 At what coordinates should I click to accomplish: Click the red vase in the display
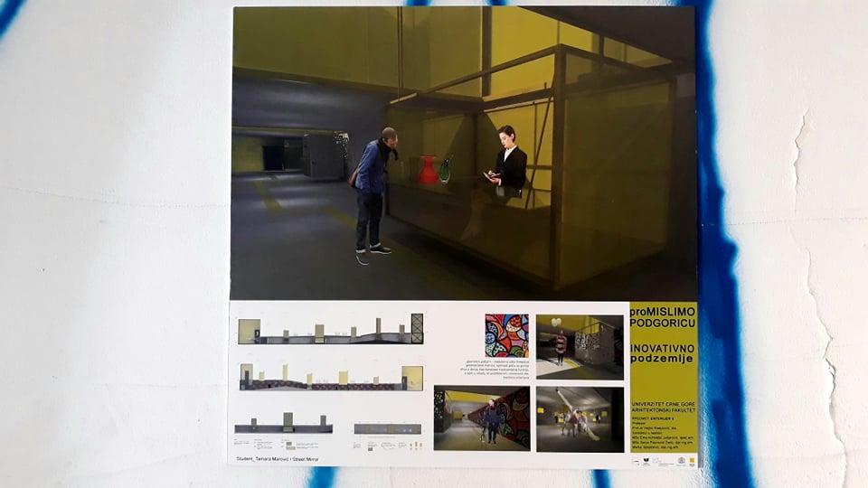pyautogui.click(x=428, y=170)
